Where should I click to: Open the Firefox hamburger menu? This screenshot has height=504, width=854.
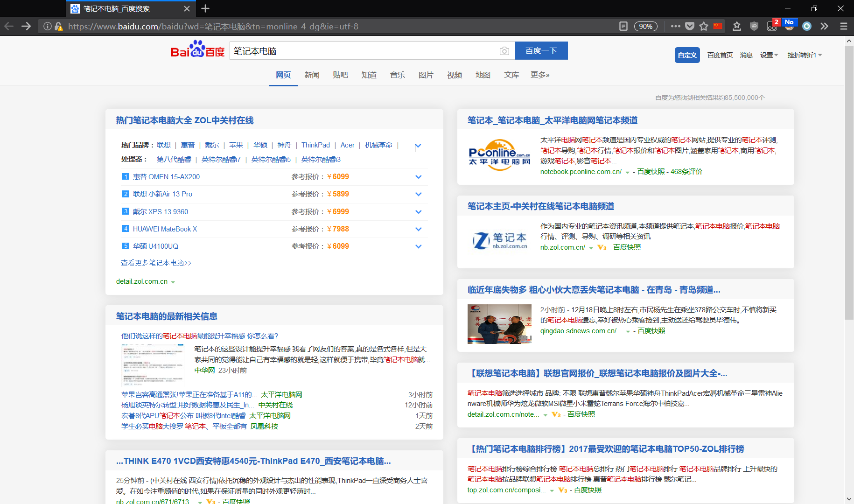pos(843,26)
